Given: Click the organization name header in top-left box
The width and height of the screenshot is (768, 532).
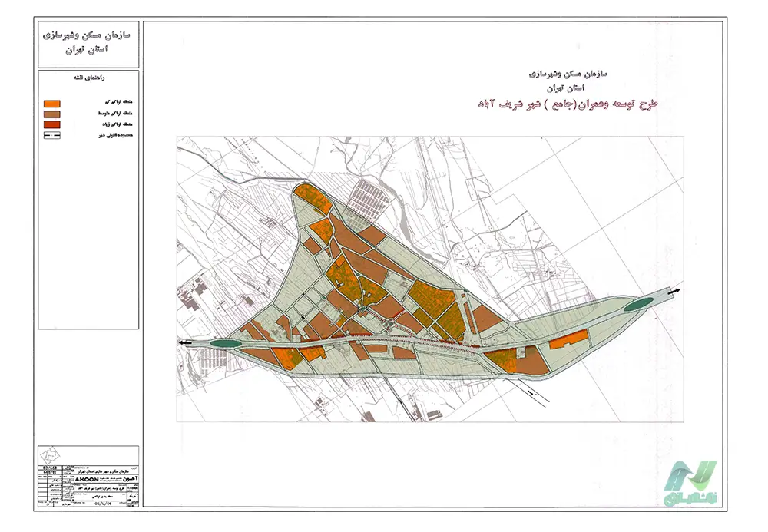Looking at the screenshot, I should (x=88, y=41).
